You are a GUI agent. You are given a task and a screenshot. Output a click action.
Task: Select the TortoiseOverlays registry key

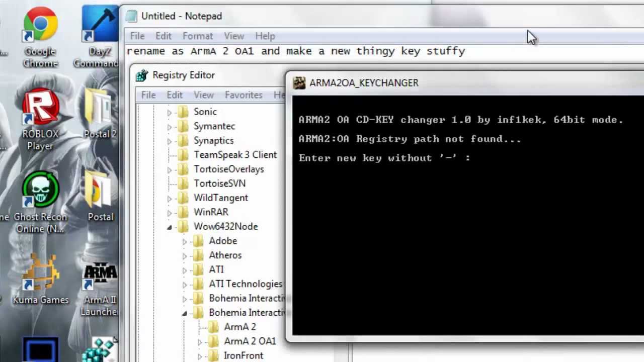click(229, 169)
